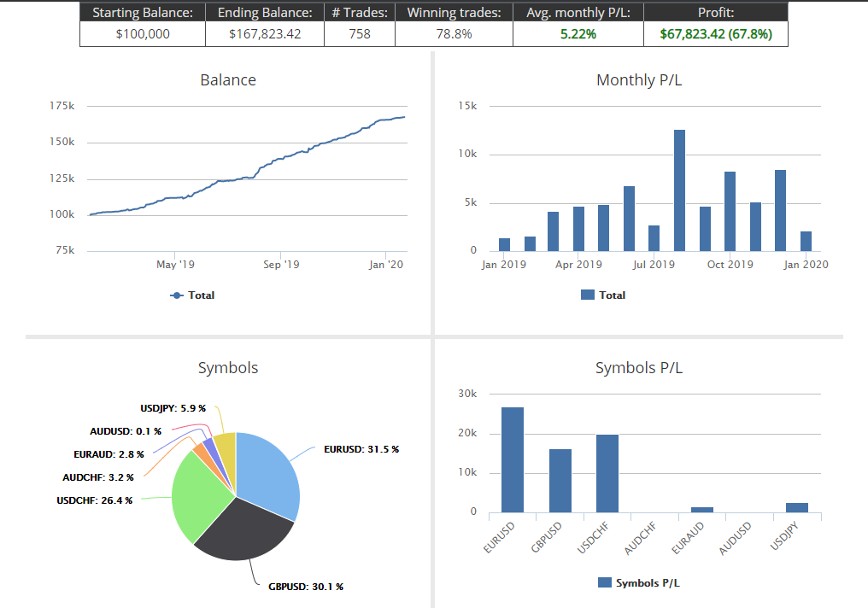Click the Ending Balance header cell
868x608 pixels.
click(x=264, y=13)
